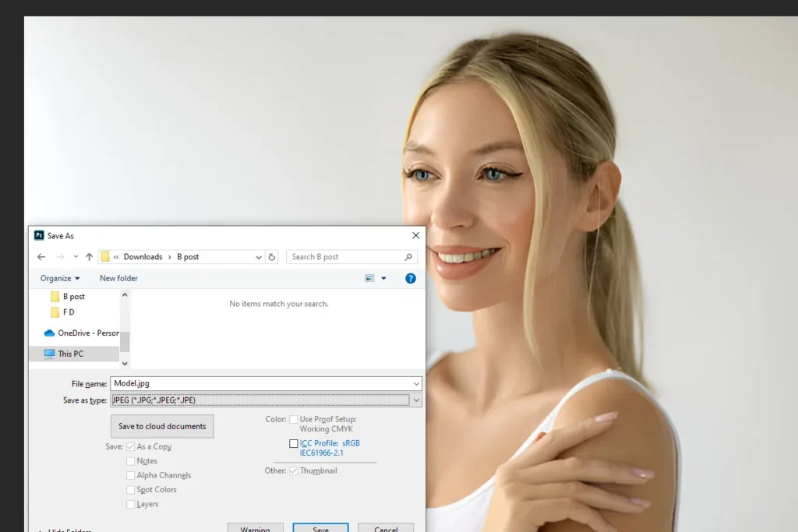
Task: Expand the address bar path dropdown
Action: [x=259, y=257]
